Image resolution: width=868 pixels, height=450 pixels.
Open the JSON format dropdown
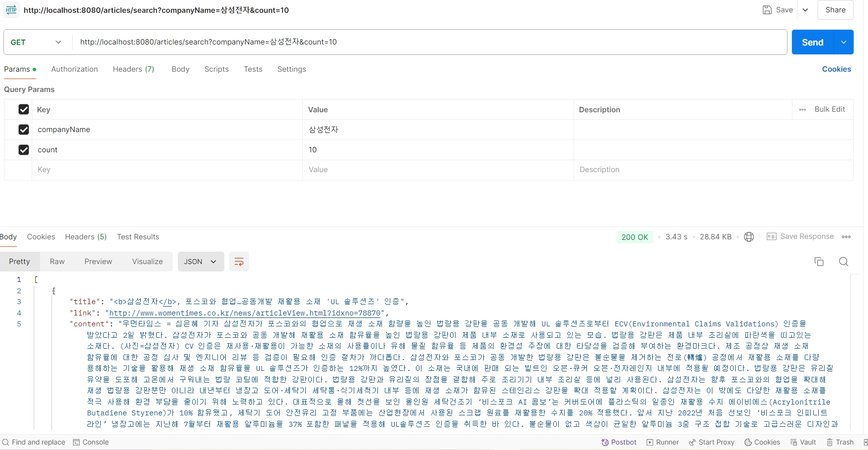point(201,262)
